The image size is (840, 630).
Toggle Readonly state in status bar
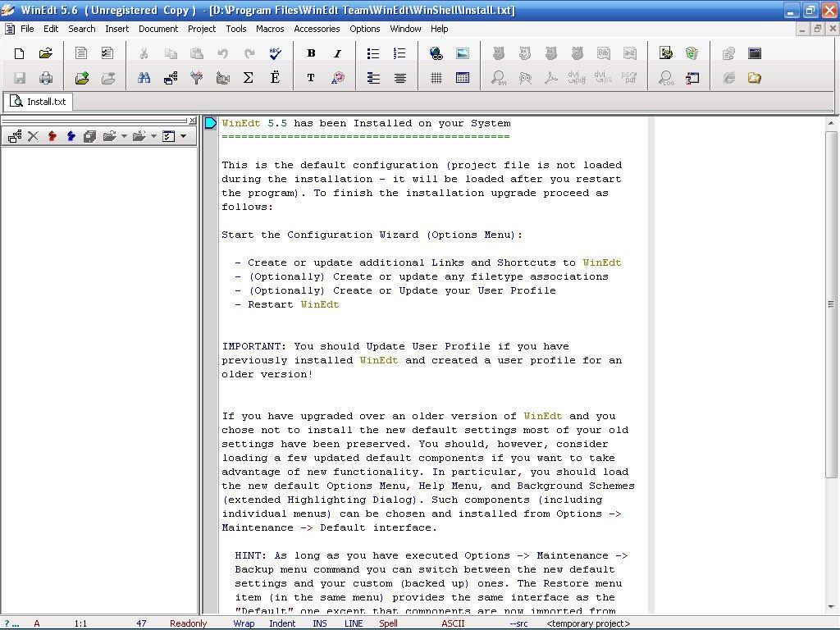(x=188, y=623)
